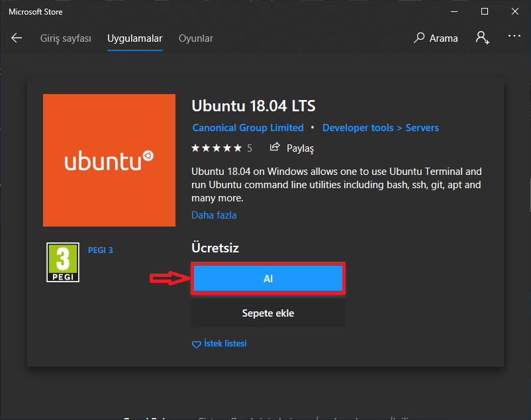Click the back arrow icon

click(x=17, y=38)
